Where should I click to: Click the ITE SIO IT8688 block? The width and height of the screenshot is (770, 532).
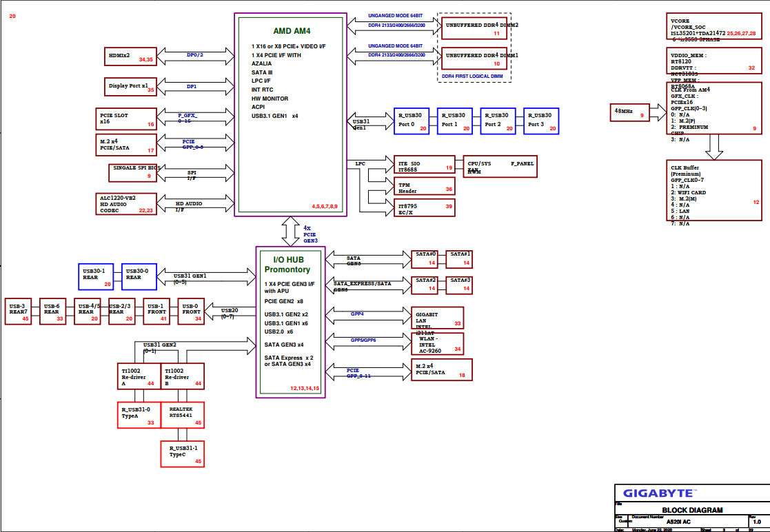424,165
